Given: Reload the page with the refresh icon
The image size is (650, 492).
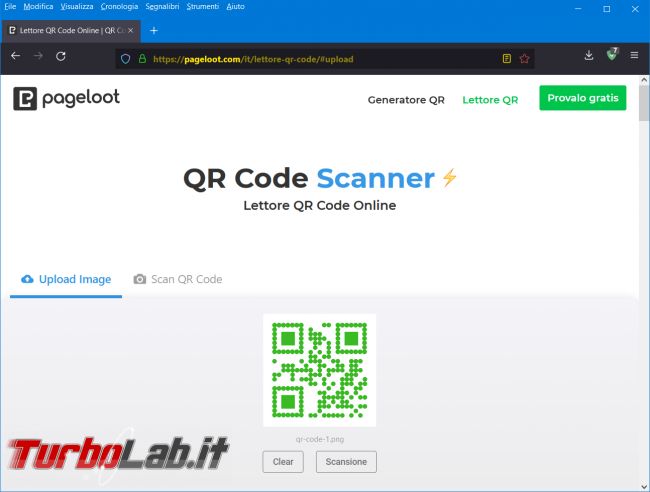Looking at the screenshot, I should pyautogui.click(x=61, y=56).
